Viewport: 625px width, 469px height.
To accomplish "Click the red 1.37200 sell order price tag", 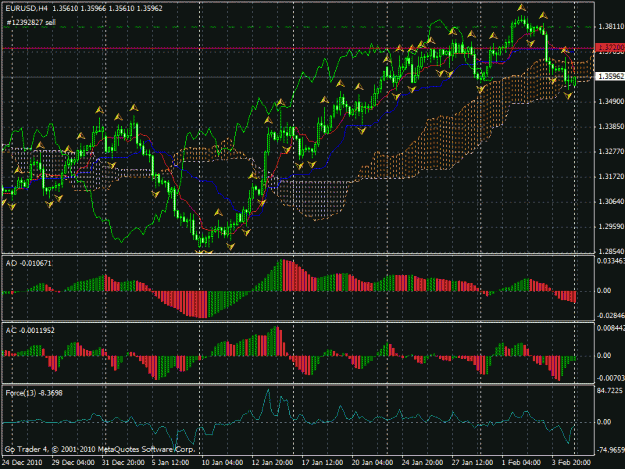I will point(610,48).
